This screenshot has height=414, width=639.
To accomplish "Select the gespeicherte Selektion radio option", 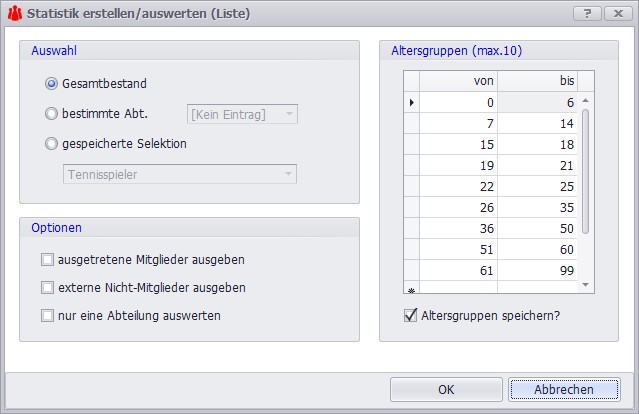I will tap(52, 143).
